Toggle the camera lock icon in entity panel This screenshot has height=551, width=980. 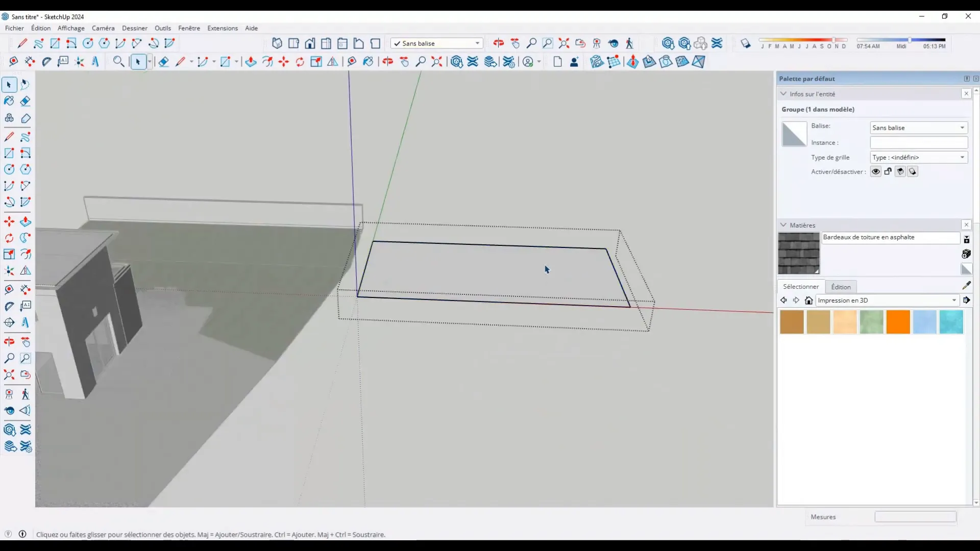pyautogui.click(x=889, y=171)
